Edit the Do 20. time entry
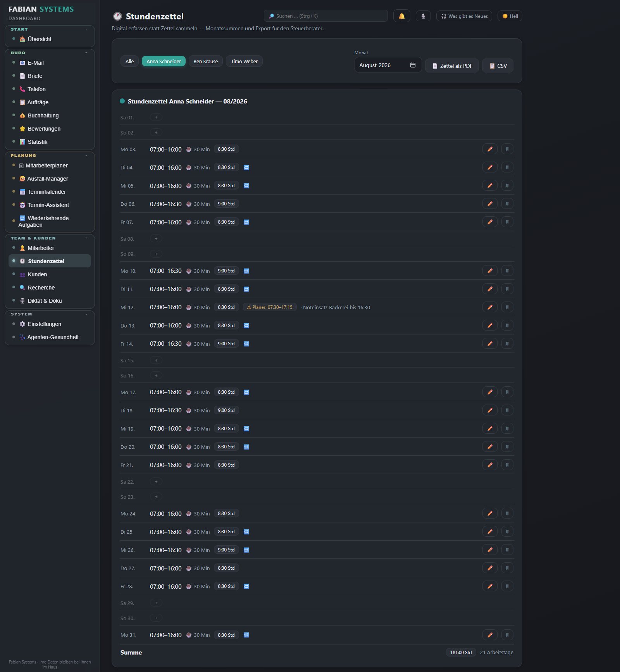The width and height of the screenshot is (620, 672). [x=490, y=447]
